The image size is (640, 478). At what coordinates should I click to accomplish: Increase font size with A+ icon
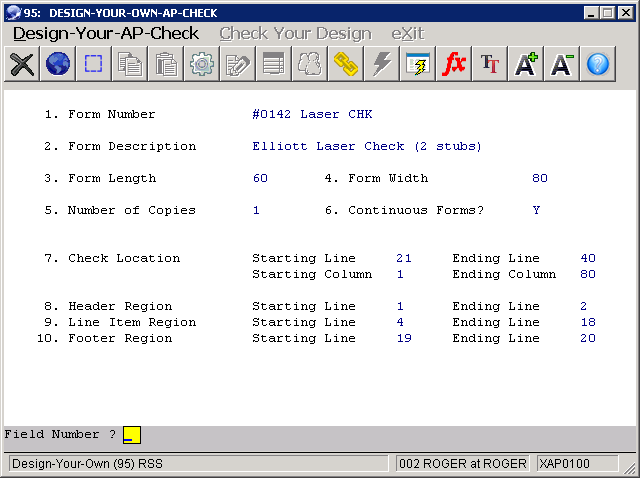tap(526, 64)
